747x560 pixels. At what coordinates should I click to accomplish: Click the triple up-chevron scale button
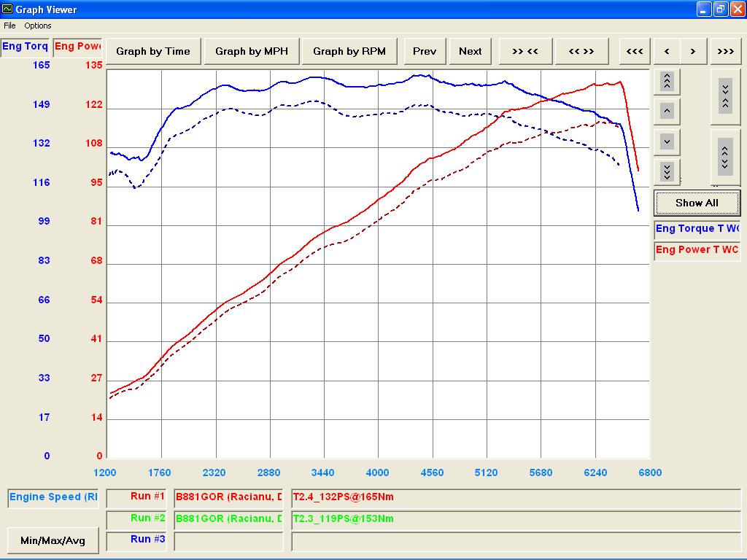667,81
